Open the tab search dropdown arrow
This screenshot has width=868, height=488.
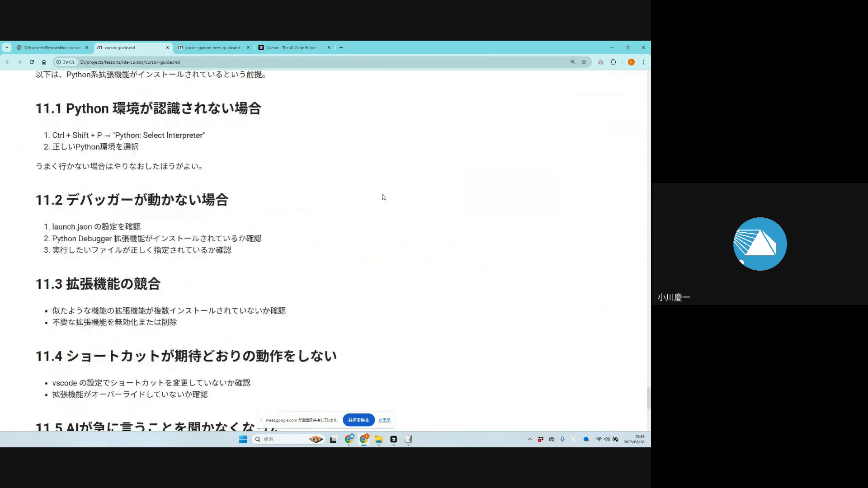tap(7, 47)
